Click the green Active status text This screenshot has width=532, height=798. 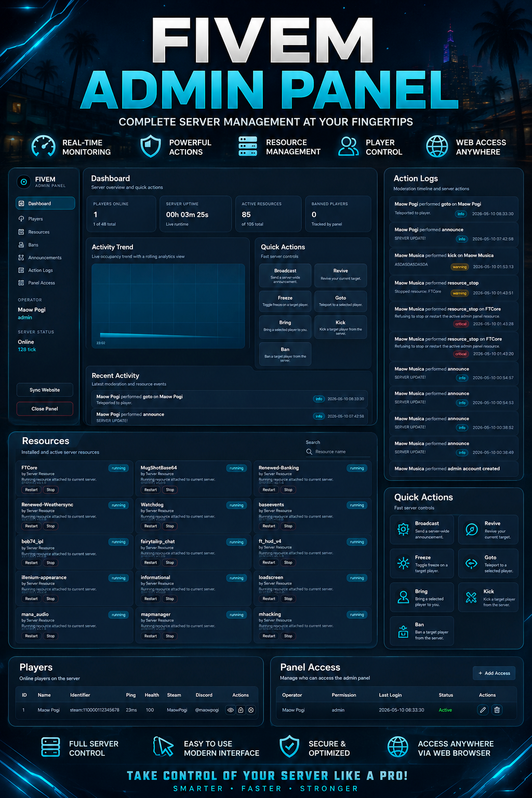tap(445, 710)
